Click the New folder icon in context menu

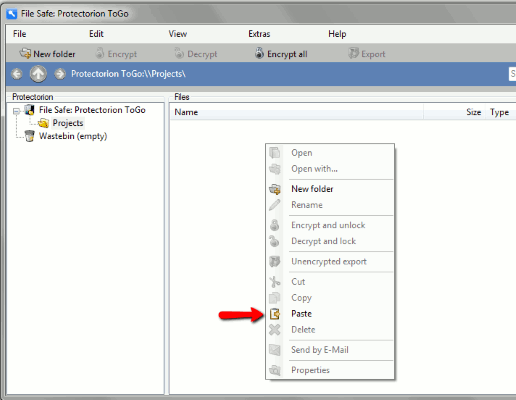coord(275,189)
